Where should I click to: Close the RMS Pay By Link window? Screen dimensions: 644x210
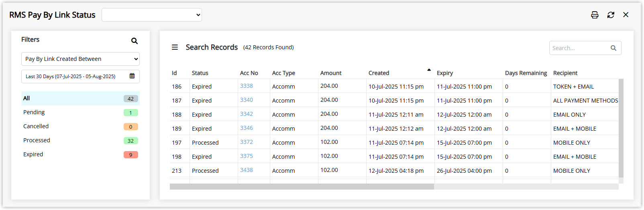click(626, 15)
